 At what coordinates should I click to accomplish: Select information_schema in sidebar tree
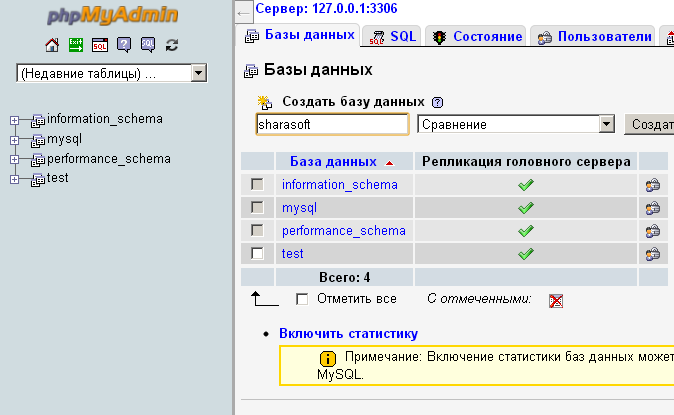(105, 119)
